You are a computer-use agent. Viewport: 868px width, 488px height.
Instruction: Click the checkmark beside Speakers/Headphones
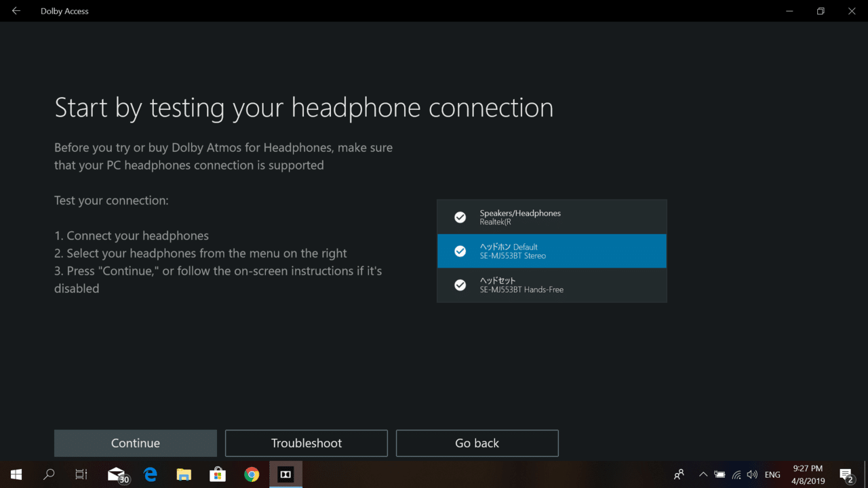tap(460, 217)
